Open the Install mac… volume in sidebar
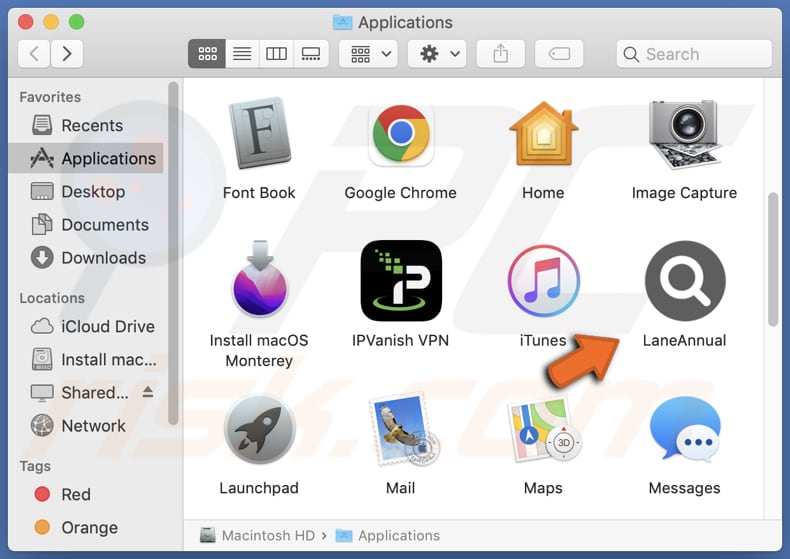Viewport: 790px width, 559px height. click(x=86, y=360)
